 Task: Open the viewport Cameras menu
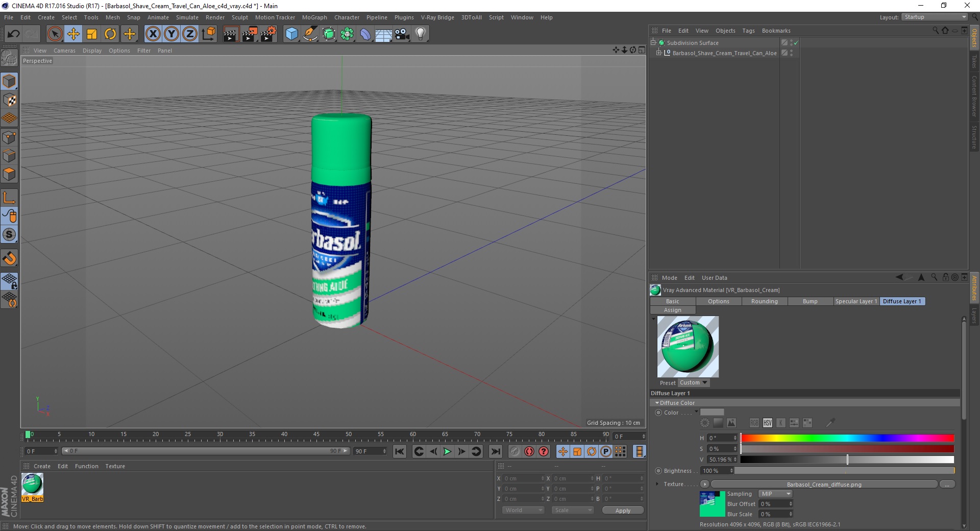click(x=64, y=51)
